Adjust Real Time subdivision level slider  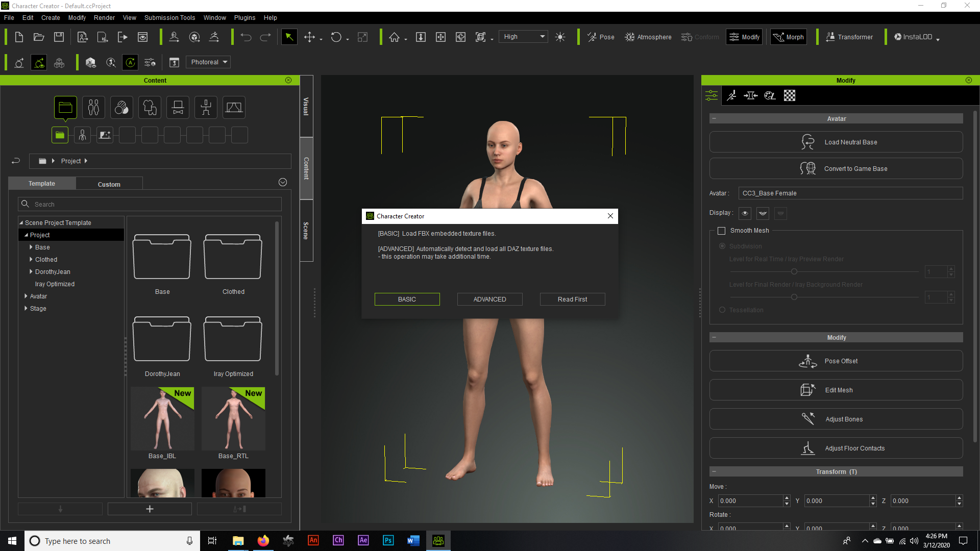pyautogui.click(x=794, y=271)
